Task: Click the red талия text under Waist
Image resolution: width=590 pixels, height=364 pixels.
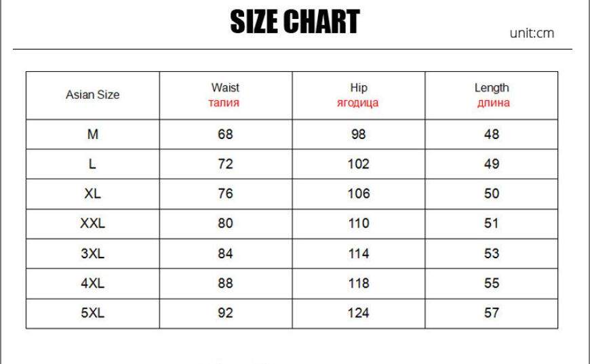Action: click(x=224, y=102)
